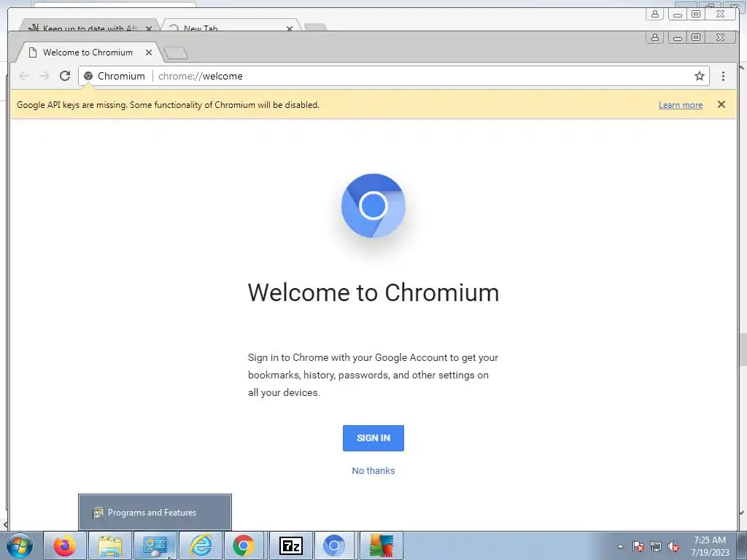This screenshot has height=560, width=747.
Task: Open Google Chrome from the taskbar
Action: [x=244, y=545]
